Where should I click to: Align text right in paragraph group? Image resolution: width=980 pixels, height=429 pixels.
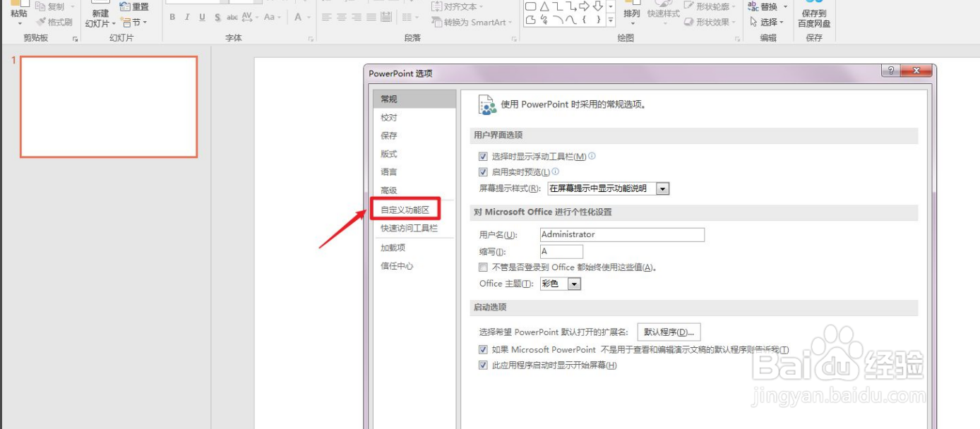357,18
